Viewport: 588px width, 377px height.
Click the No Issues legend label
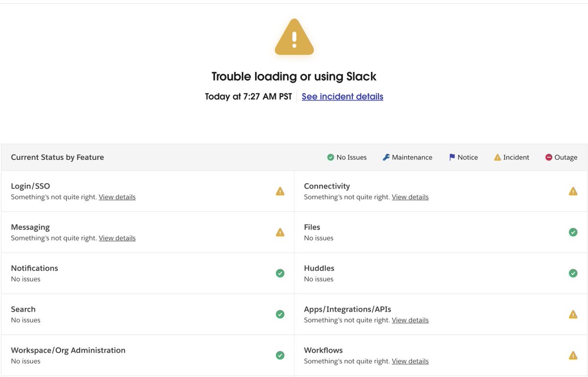[351, 157]
